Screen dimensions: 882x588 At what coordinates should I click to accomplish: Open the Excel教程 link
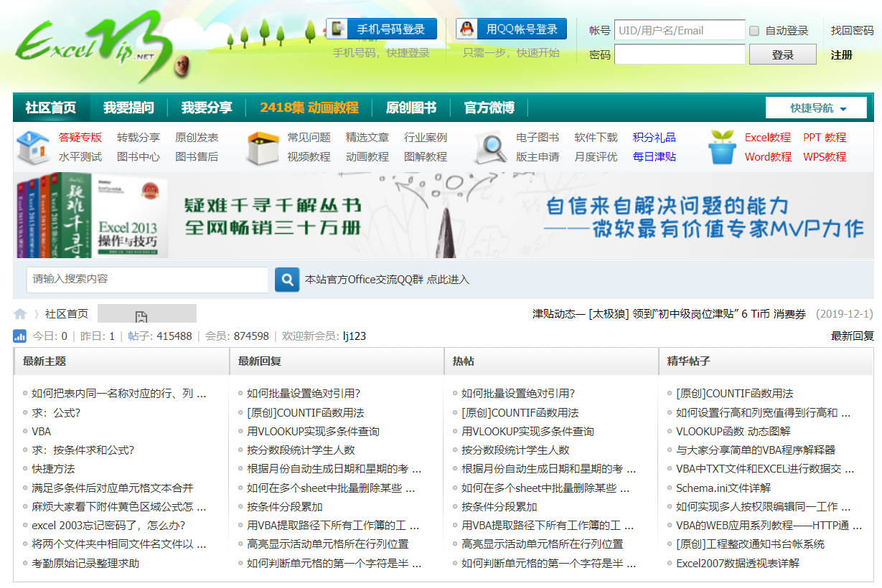click(768, 137)
